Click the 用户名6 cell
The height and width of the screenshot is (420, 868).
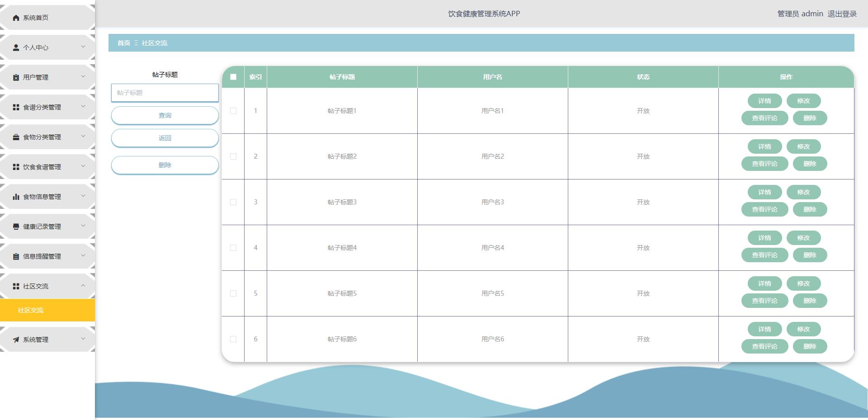[493, 339]
